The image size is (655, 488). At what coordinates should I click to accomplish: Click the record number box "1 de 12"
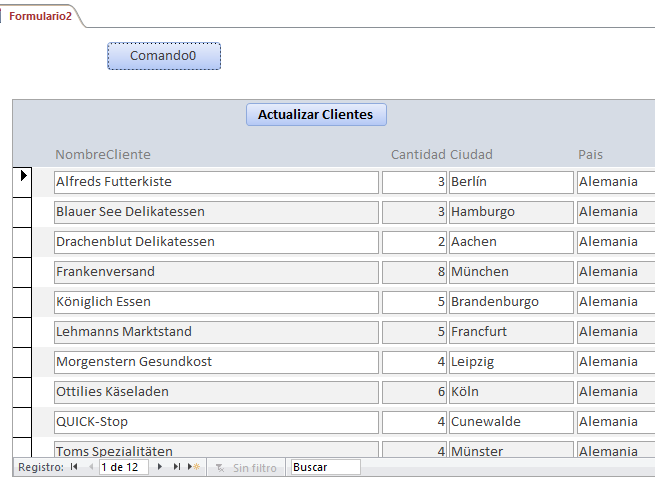click(x=124, y=467)
